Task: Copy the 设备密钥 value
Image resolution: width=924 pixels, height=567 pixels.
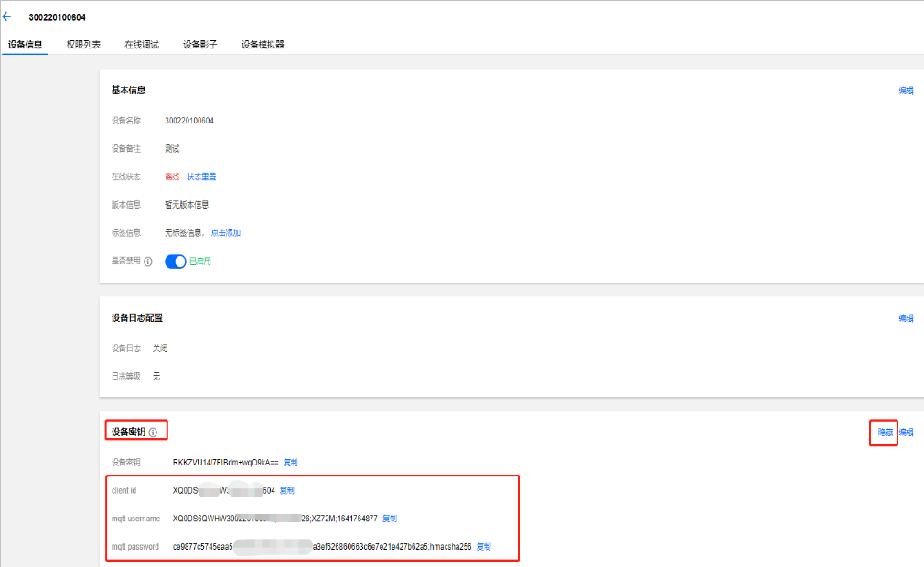Action: 290,462
